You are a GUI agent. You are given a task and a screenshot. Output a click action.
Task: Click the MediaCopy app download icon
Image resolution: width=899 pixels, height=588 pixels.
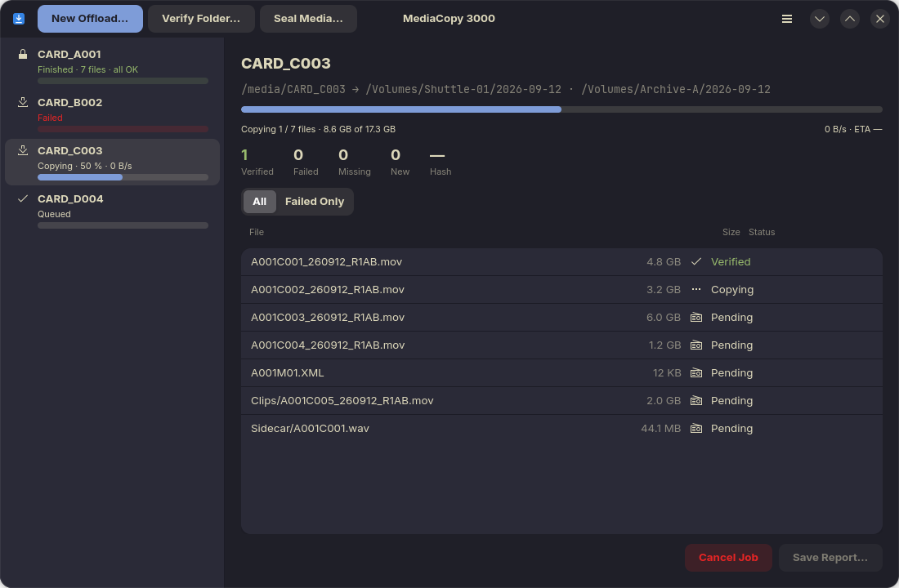(19, 19)
